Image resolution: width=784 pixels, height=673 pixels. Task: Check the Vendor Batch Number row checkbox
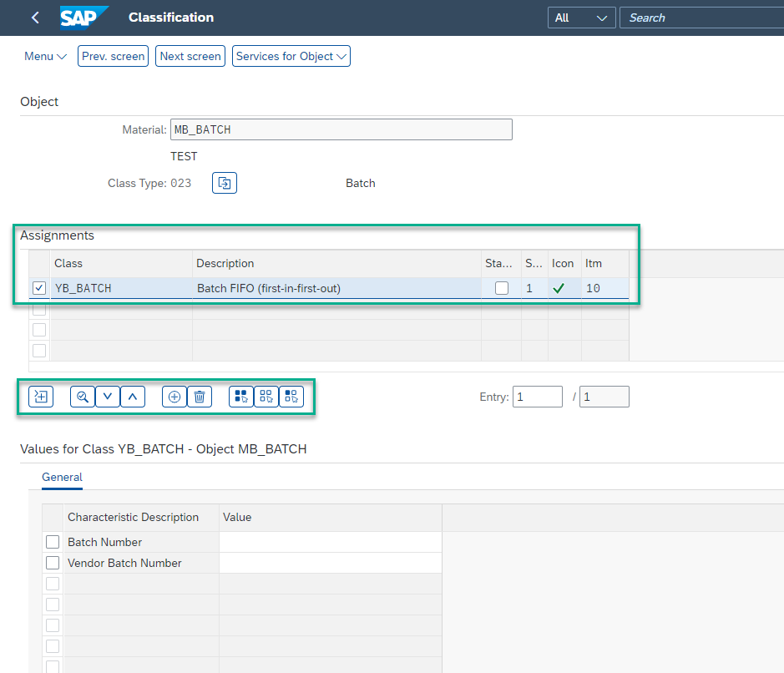point(53,563)
